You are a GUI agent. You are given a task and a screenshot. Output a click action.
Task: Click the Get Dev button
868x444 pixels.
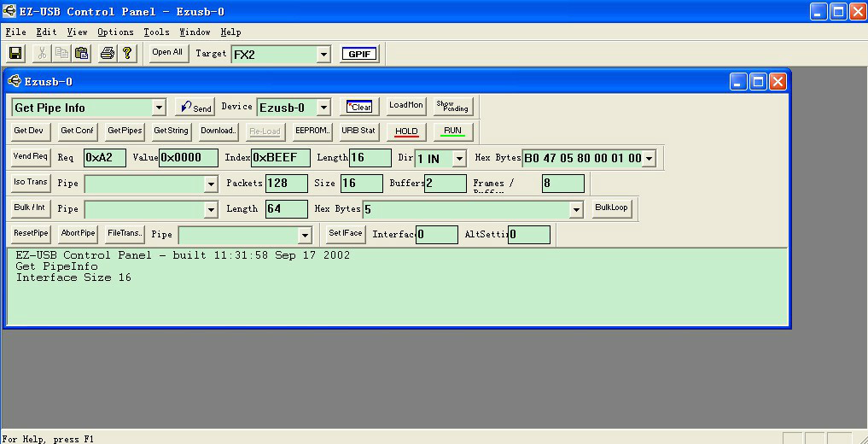point(28,131)
